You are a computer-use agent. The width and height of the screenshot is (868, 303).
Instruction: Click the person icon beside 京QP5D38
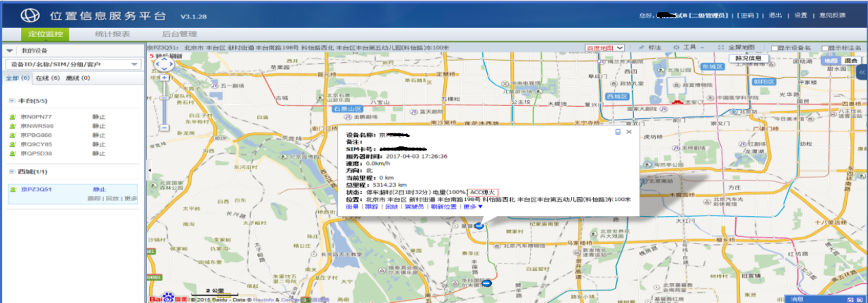pos(12,153)
